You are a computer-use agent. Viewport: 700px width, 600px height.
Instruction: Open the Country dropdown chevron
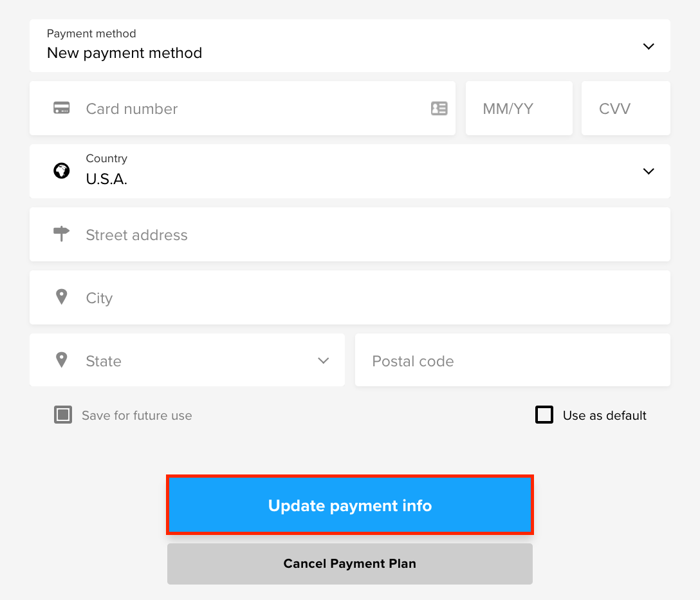click(x=649, y=171)
